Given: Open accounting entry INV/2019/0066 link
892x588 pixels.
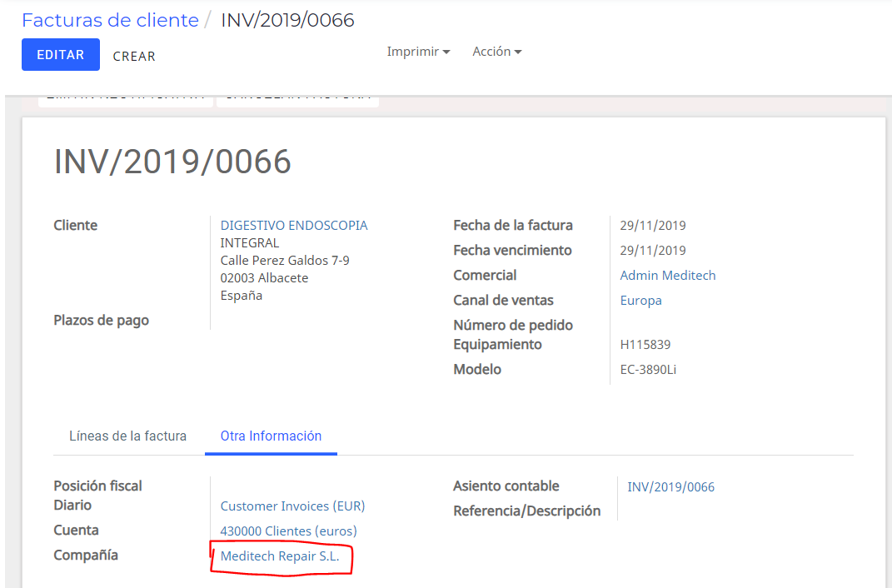Looking at the screenshot, I should (x=670, y=486).
